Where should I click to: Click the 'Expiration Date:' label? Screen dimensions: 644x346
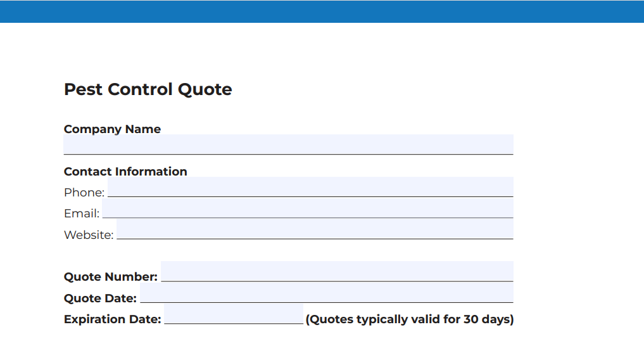pos(113,319)
